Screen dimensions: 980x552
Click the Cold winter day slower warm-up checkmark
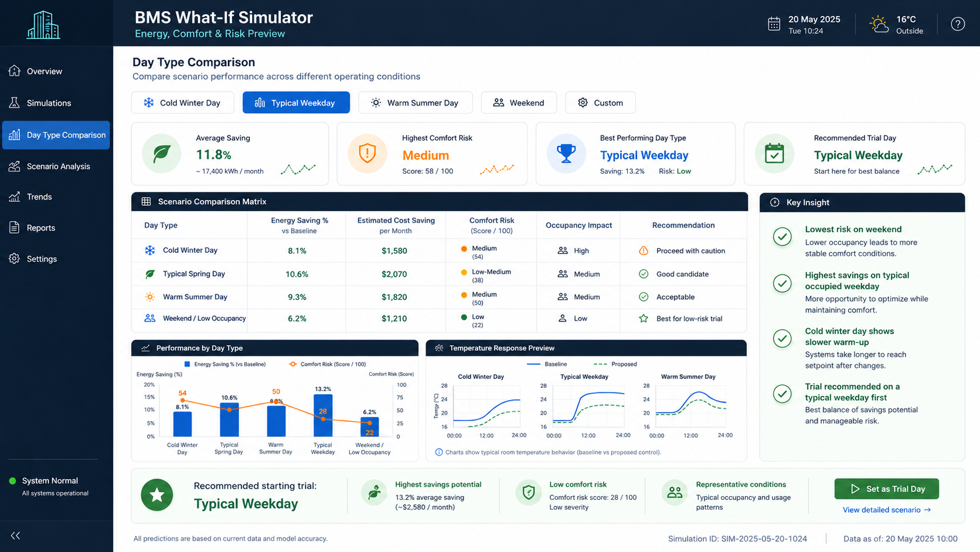click(x=782, y=338)
